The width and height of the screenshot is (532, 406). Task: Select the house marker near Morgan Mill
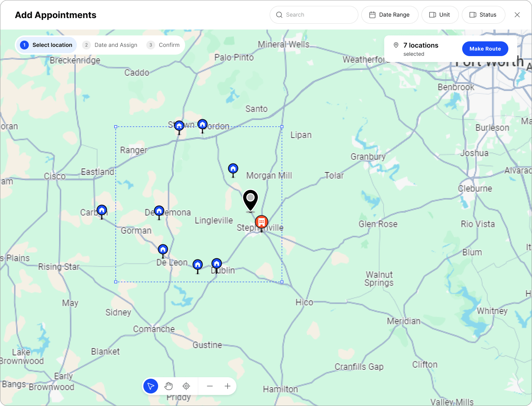[233, 169]
